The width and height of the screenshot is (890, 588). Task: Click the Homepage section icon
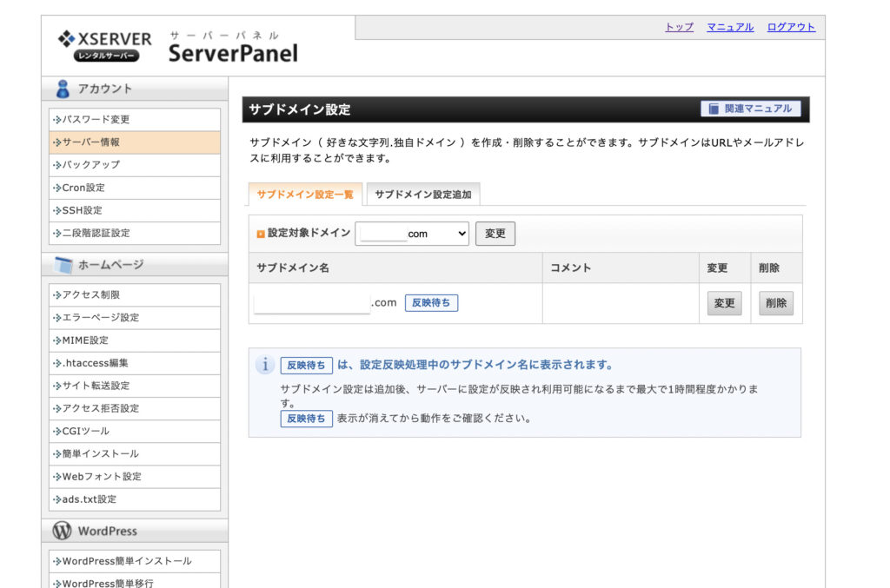[63, 265]
